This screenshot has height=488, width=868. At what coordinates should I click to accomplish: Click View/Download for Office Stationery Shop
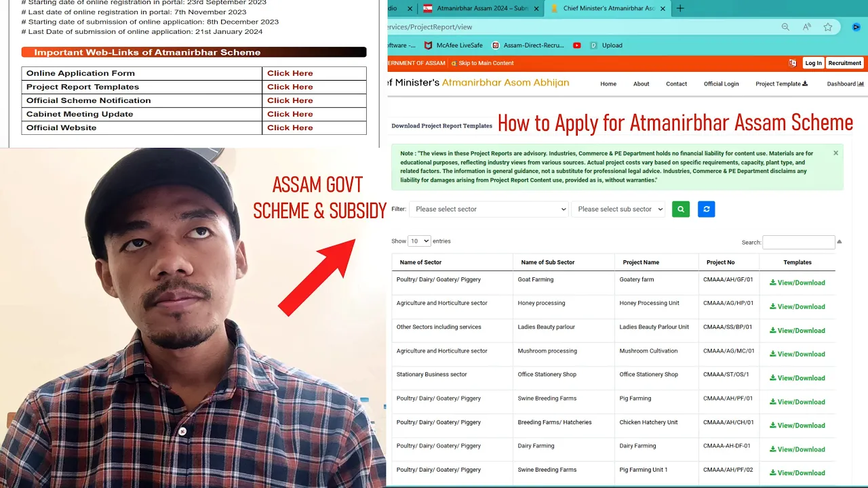[x=797, y=378]
